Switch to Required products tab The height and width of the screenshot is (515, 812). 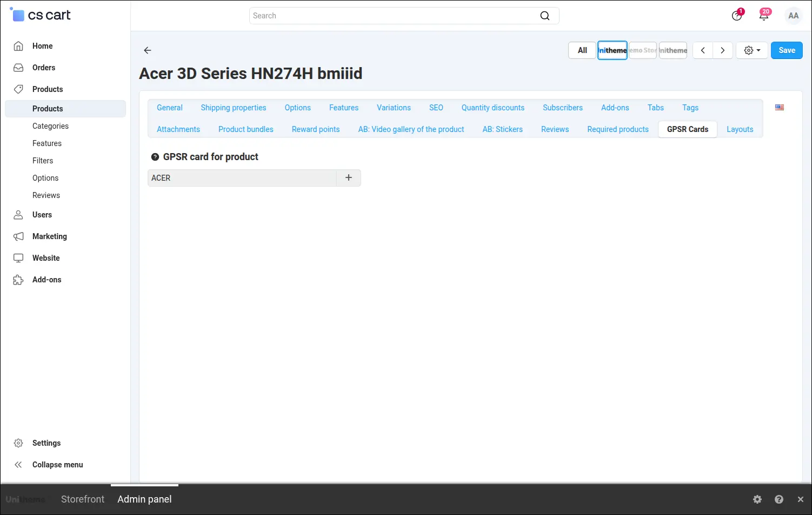(618, 129)
